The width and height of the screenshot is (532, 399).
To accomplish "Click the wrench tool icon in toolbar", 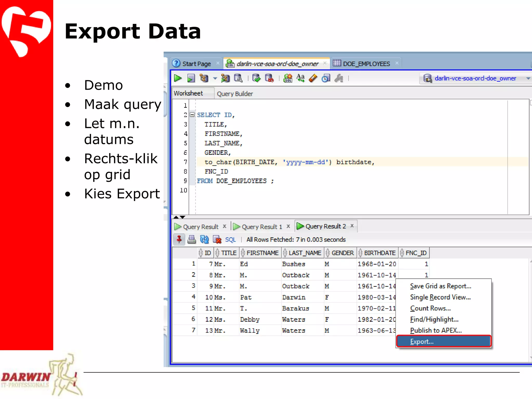I will coord(339,78).
